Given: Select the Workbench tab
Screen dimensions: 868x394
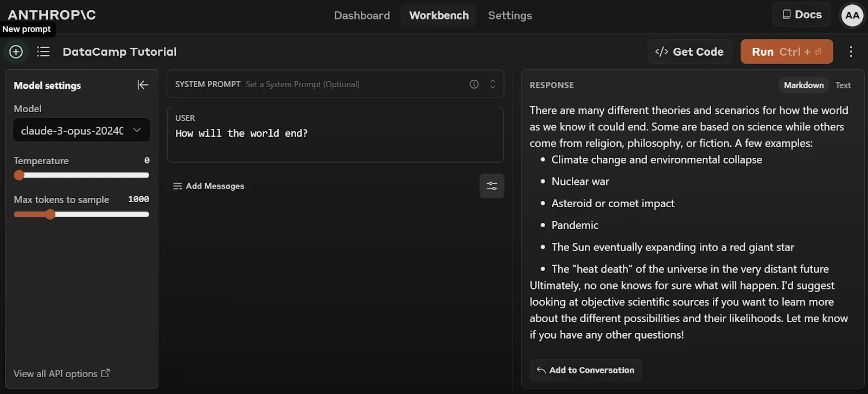Looking at the screenshot, I should pos(439,15).
